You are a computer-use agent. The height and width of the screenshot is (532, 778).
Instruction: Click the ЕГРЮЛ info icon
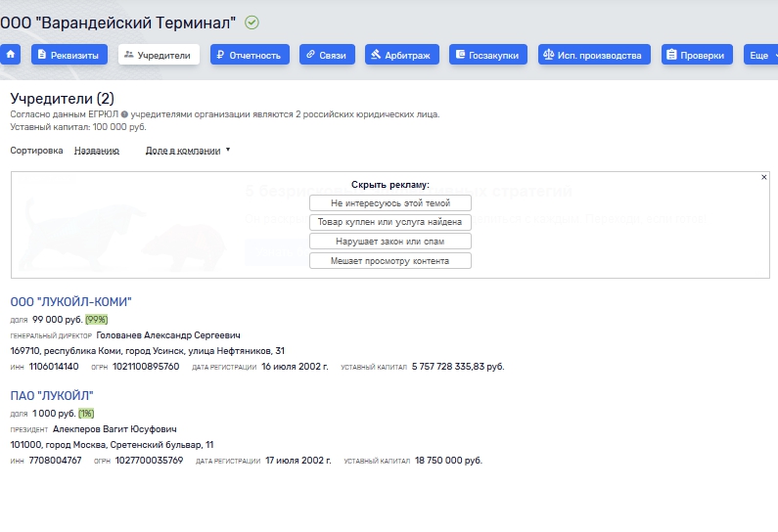coord(124,114)
